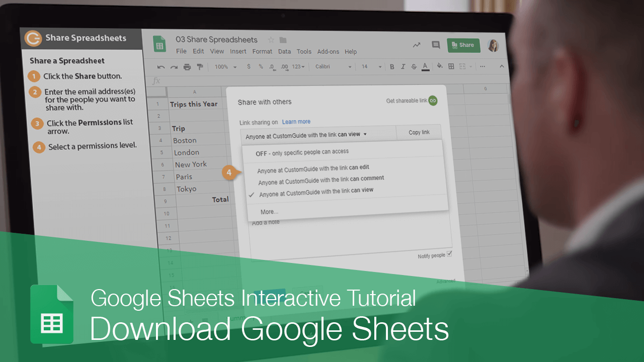The width and height of the screenshot is (644, 362).
Task: Click the Print icon in the toolbar
Action: point(187,66)
